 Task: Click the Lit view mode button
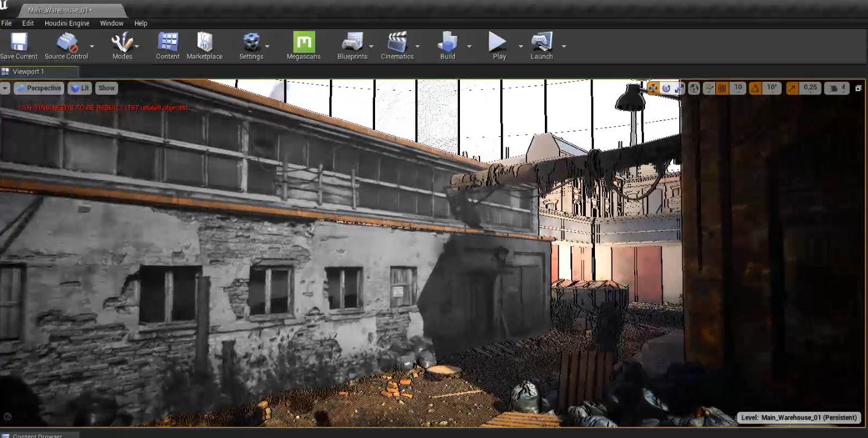point(80,88)
